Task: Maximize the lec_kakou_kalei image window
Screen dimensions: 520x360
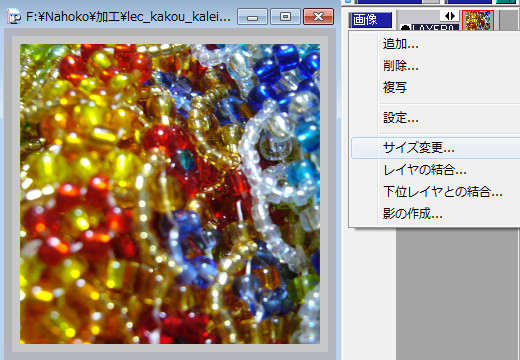Action: [x=285, y=17]
